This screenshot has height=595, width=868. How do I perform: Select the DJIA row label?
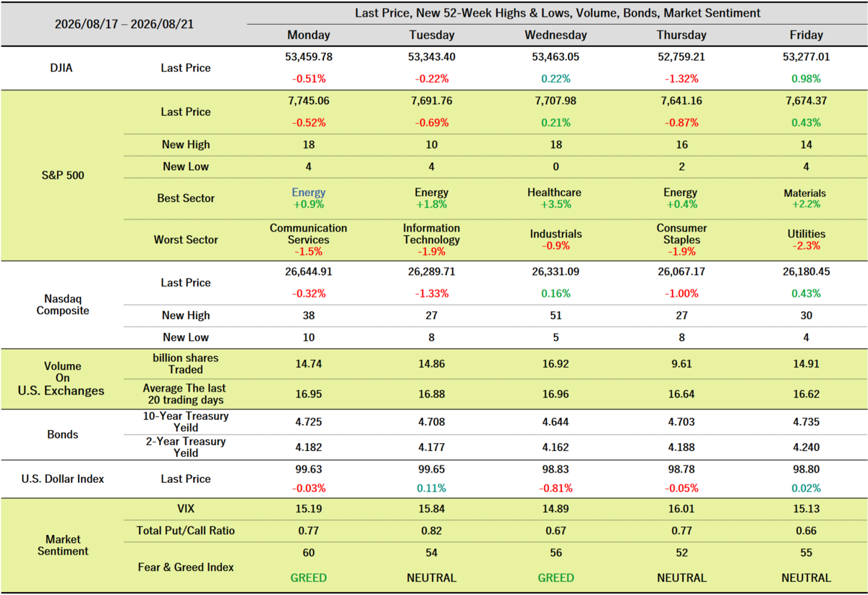(61, 68)
